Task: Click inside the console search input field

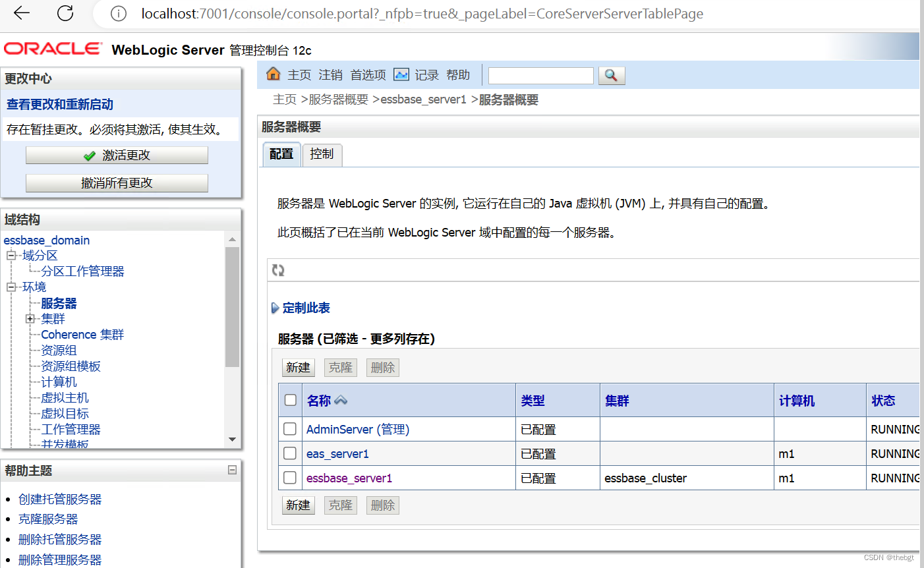Action: [540, 75]
